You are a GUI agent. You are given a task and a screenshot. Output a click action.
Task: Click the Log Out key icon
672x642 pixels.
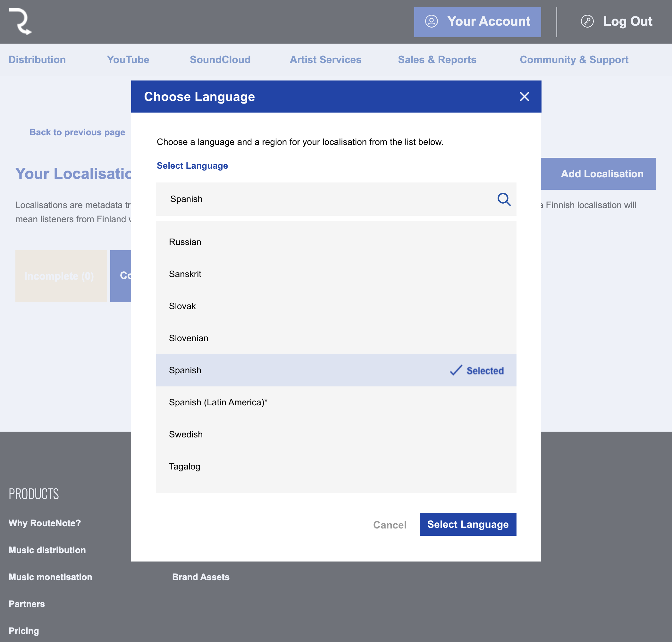(x=587, y=21)
